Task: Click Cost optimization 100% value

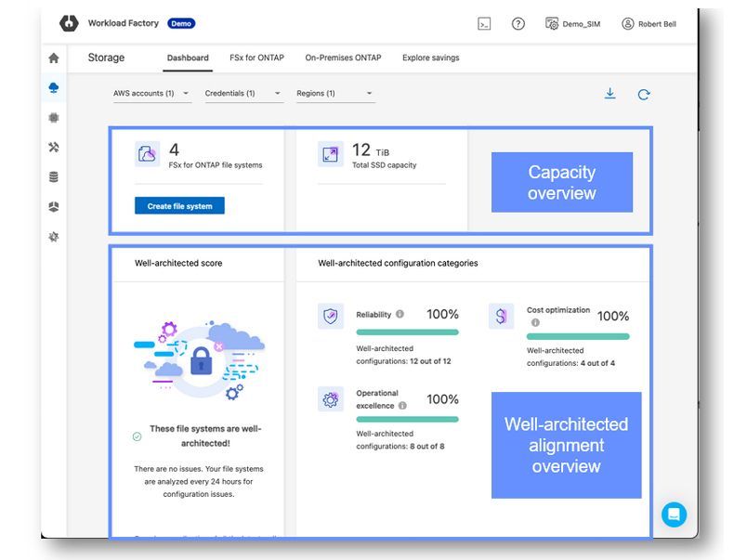Action: click(613, 316)
